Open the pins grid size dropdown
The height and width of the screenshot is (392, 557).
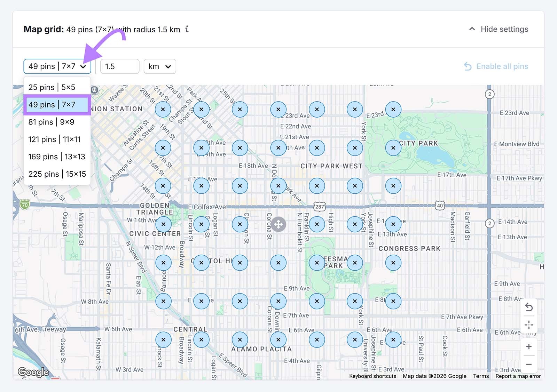click(57, 66)
